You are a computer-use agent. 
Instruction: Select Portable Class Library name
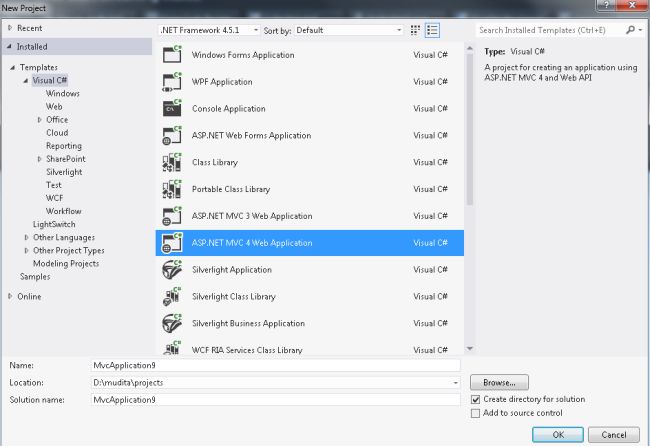(231, 189)
